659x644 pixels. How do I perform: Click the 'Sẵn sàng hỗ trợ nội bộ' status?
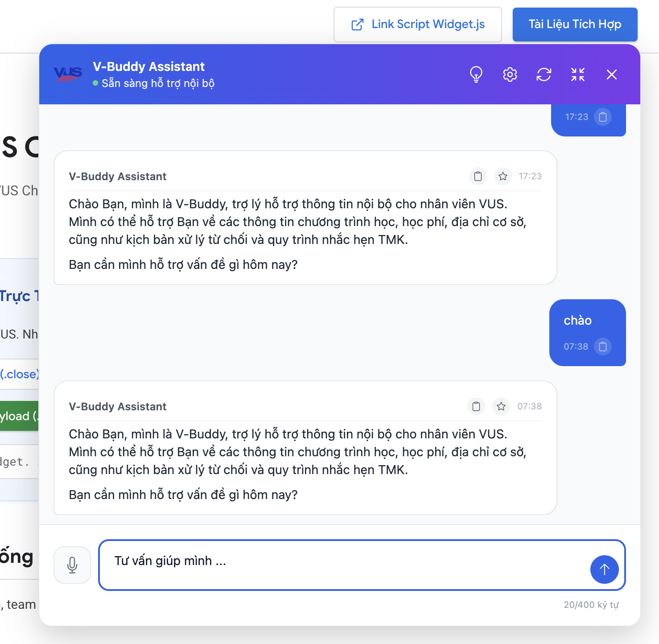tap(158, 83)
